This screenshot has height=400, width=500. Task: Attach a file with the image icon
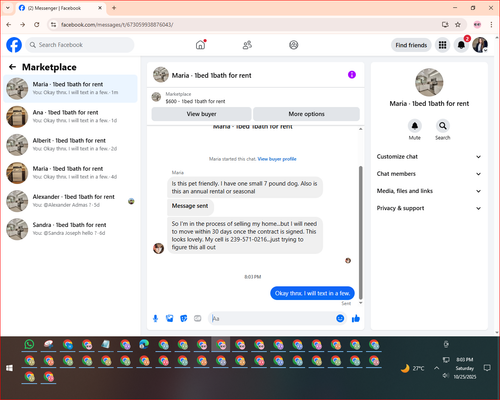pyautogui.click(x=170, y=318)
